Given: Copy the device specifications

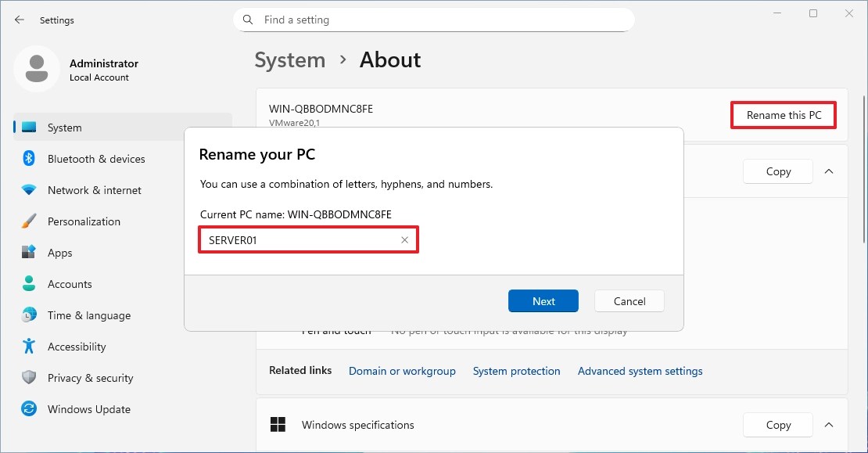Looking at the screenshot, I should 778,171.
